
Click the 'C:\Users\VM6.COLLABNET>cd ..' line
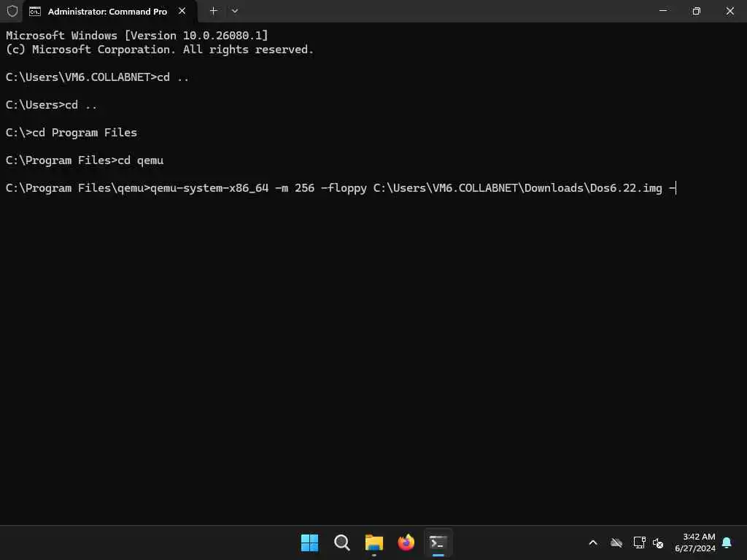pos(97,77)
